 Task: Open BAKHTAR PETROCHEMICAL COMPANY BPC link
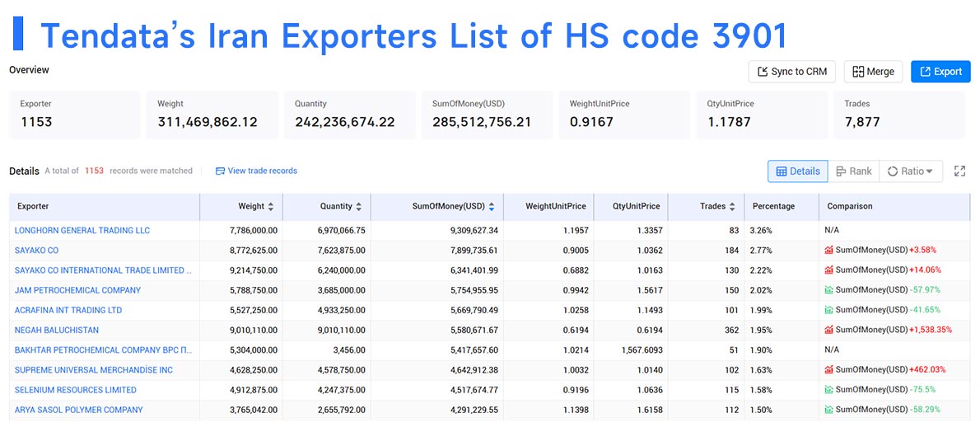point(103,350)
